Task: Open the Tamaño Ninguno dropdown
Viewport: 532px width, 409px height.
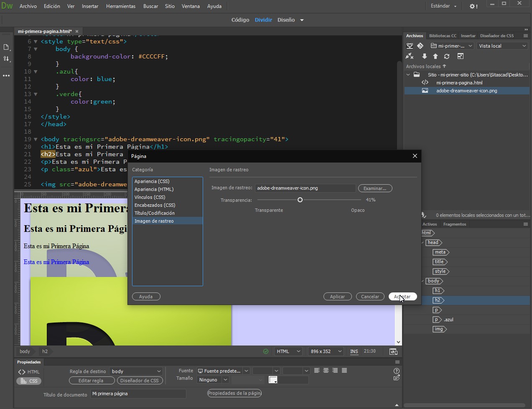Action: [x=213, y=380]
